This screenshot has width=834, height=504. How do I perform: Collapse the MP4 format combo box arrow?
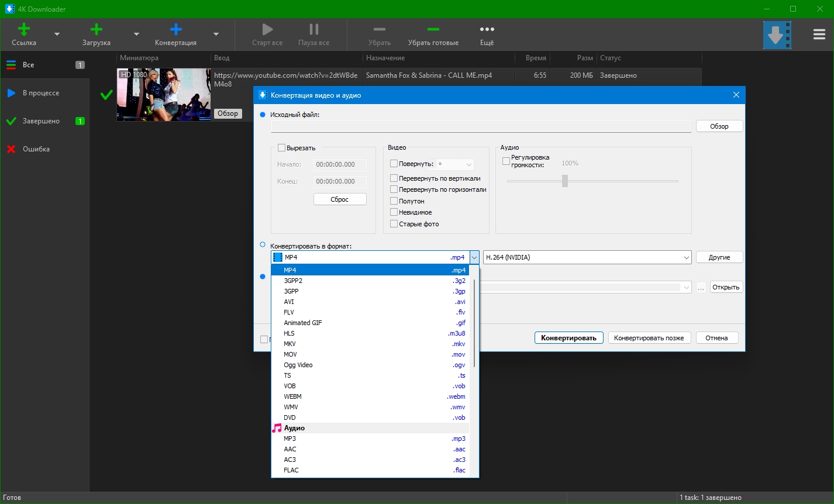[474, 257]
